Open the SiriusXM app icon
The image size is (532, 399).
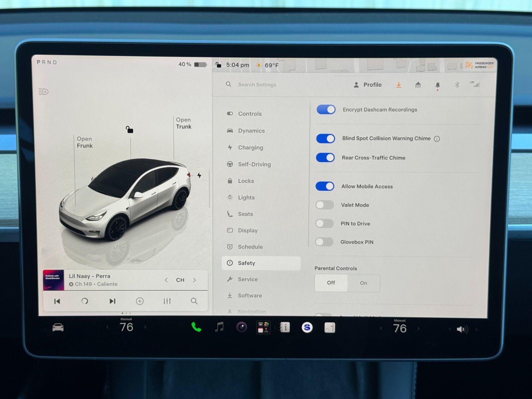[x=307, y=328]
